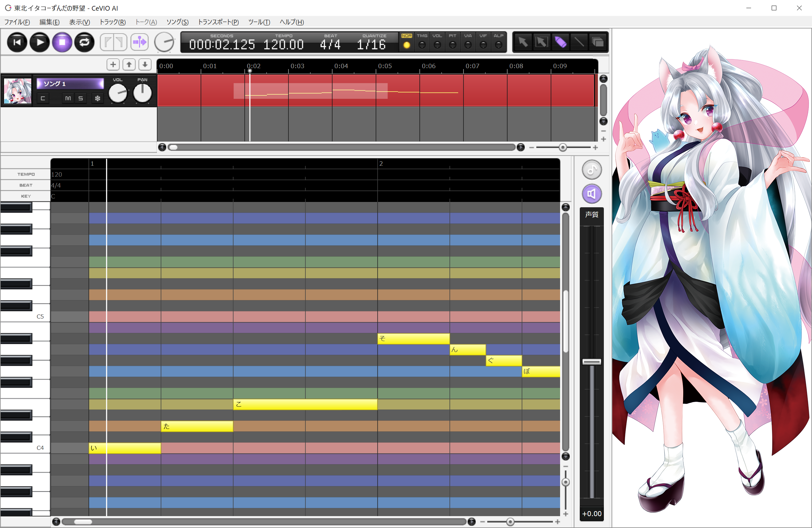Open the ファイル(F) menu
The height and width of the screenshot is (528, 812).
pos(17,22)
